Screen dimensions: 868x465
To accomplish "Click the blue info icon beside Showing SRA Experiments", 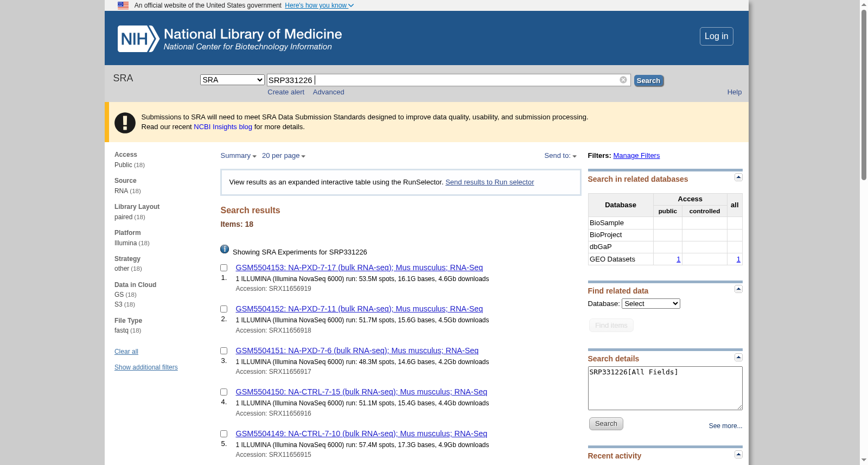I will tap(225, 249).
